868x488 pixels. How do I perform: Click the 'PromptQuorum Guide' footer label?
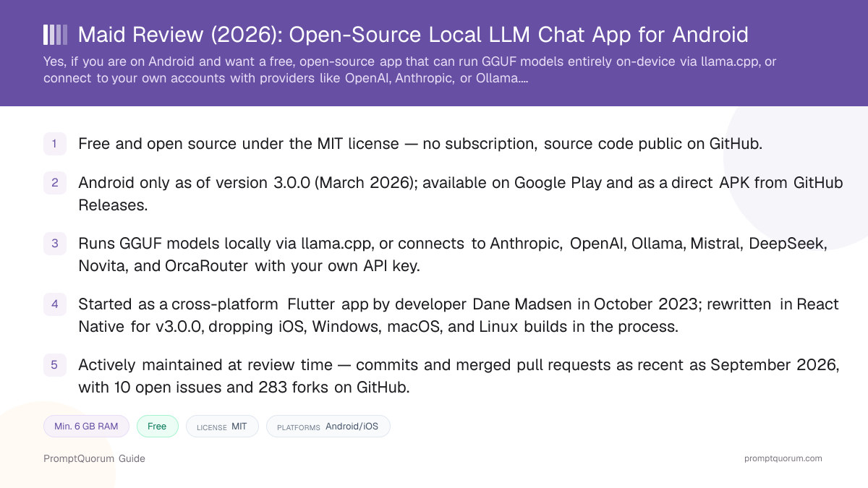point(94,458)
